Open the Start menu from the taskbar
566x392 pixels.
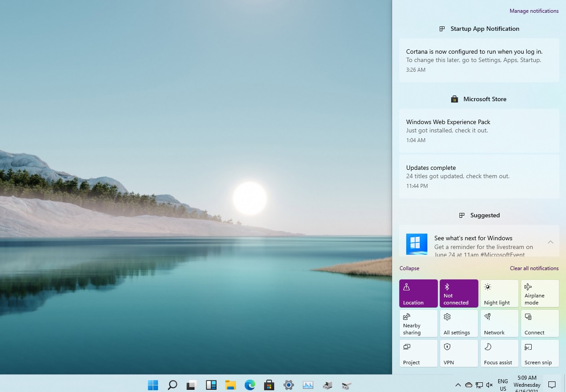(x=153, y=385)
